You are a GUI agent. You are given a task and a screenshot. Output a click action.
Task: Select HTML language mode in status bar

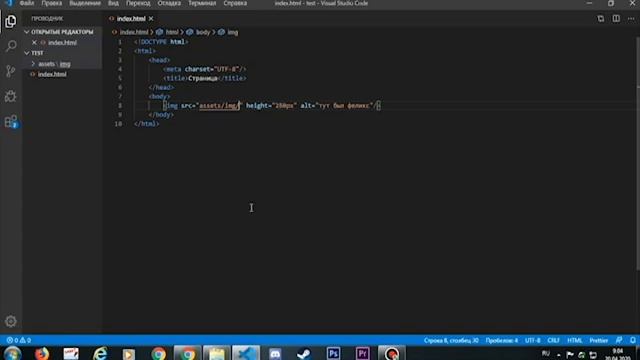[575, 340]
